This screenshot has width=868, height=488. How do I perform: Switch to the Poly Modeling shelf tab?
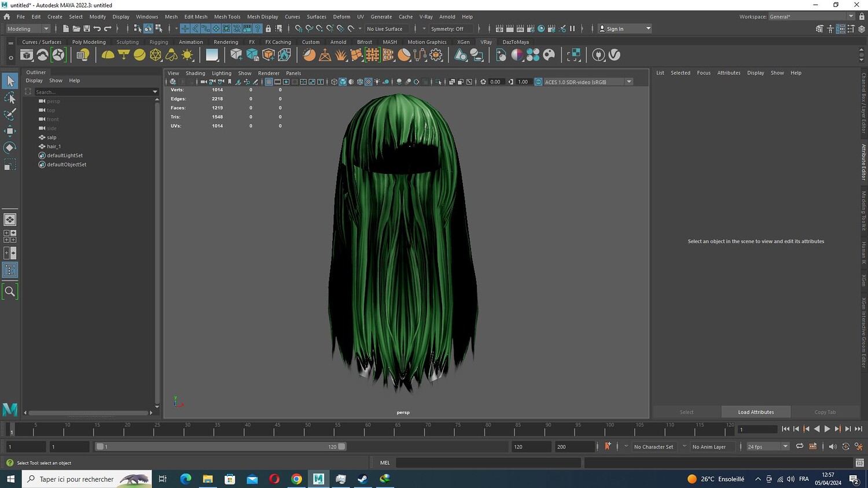[89, 42]
